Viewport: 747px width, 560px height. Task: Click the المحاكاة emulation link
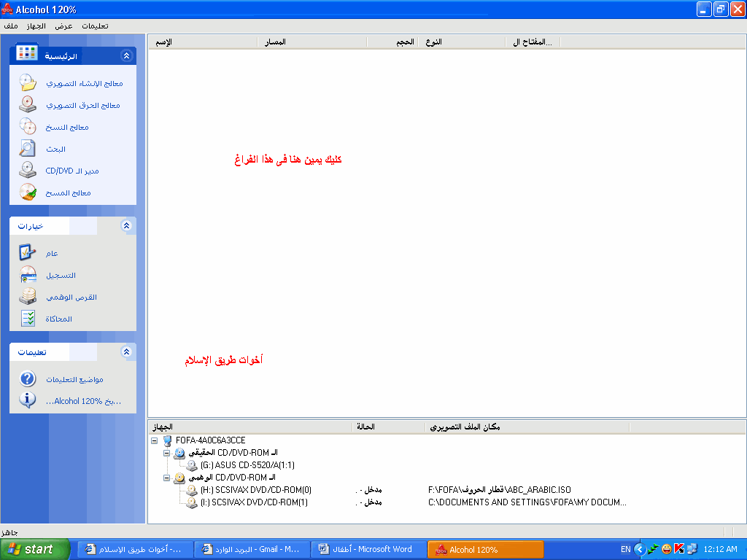(59, 319)
